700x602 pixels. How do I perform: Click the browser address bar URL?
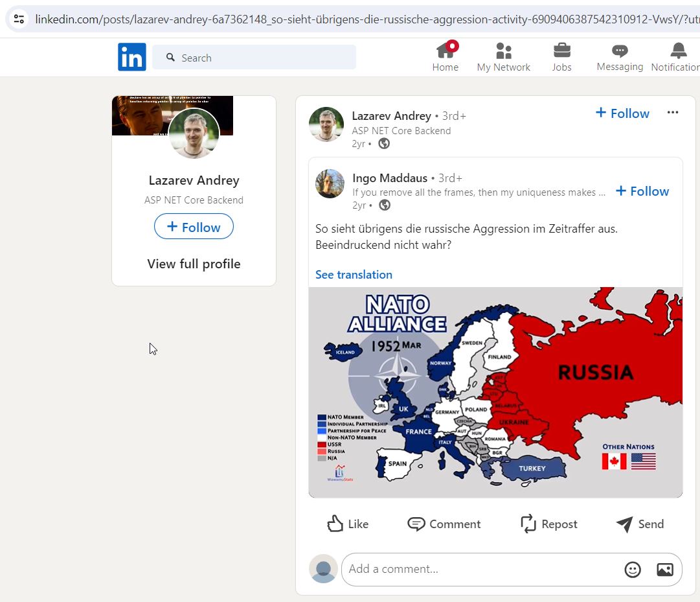tap(367, 19)
